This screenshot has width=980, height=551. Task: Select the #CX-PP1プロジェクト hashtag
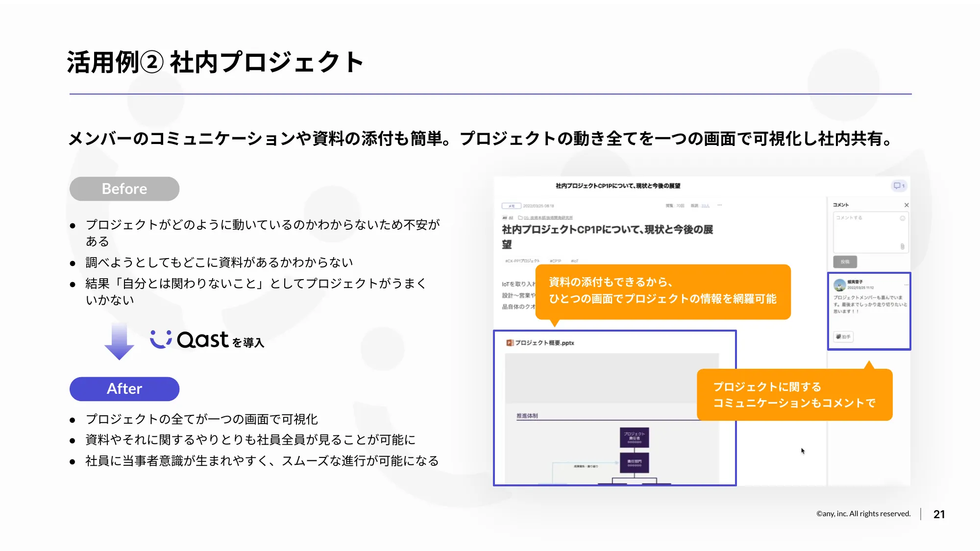click(522, 261)
